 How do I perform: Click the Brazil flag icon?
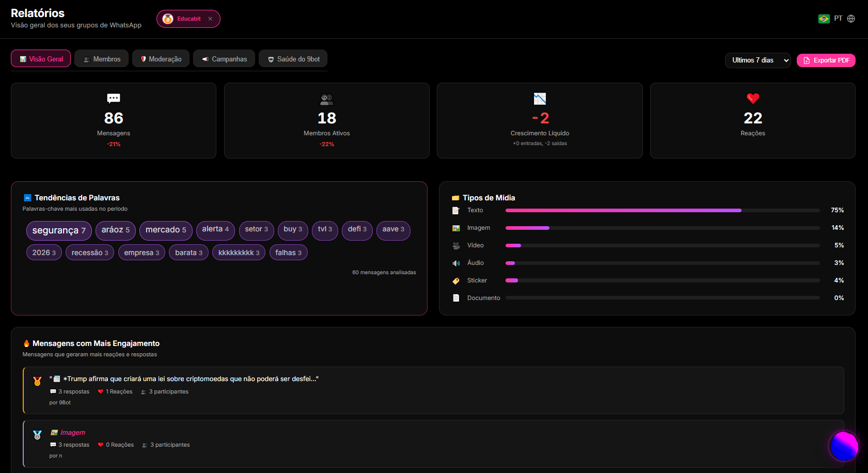(x=824, y=19)
